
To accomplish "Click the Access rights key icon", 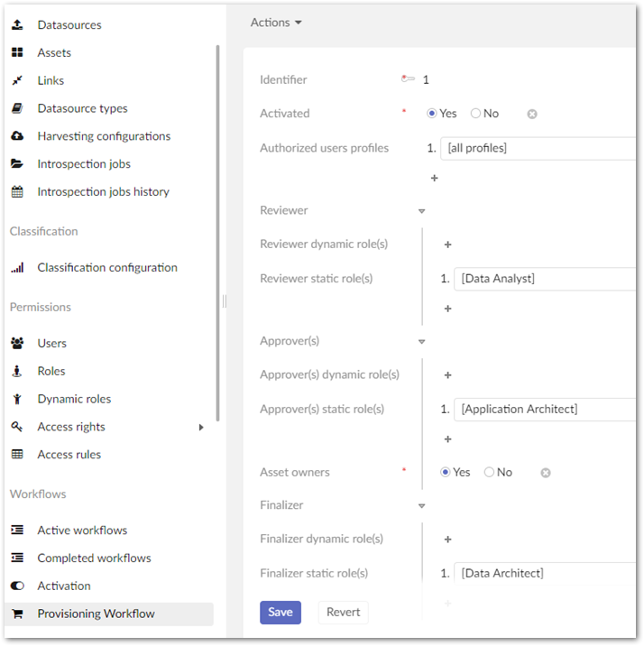I will point(17,427).
